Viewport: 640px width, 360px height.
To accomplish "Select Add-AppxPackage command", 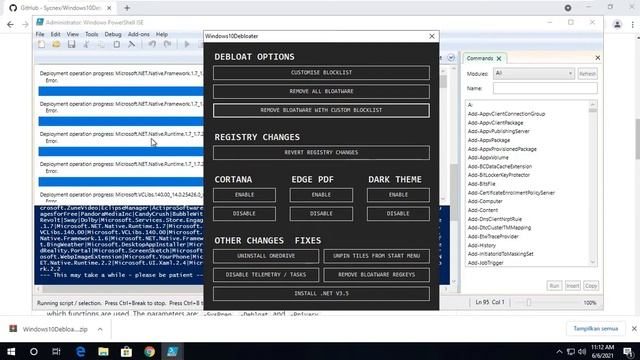I will coord(489,140).
